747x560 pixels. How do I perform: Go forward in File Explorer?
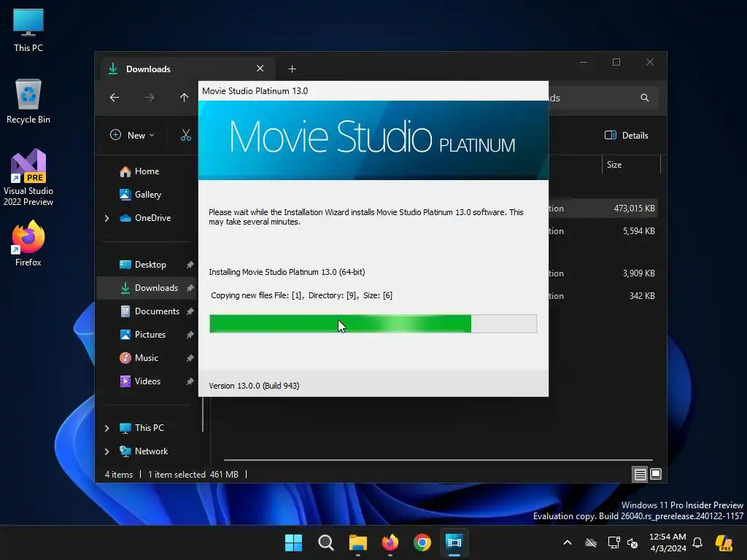pos(150,98)
